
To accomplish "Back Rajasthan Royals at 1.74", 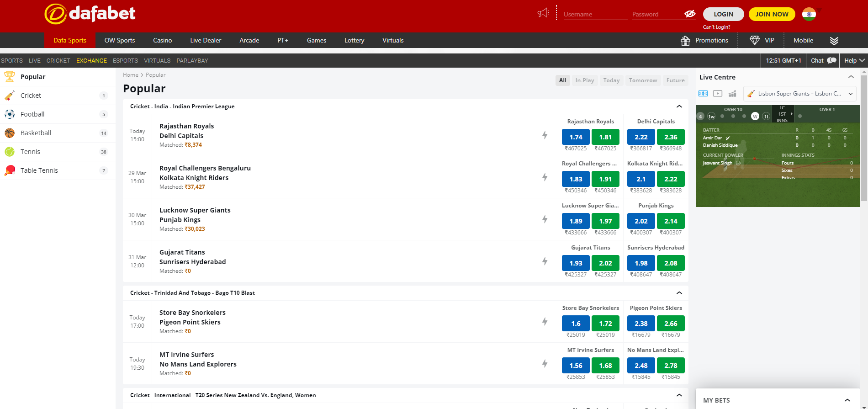I will pyautogui.click(x=576, y=137).
